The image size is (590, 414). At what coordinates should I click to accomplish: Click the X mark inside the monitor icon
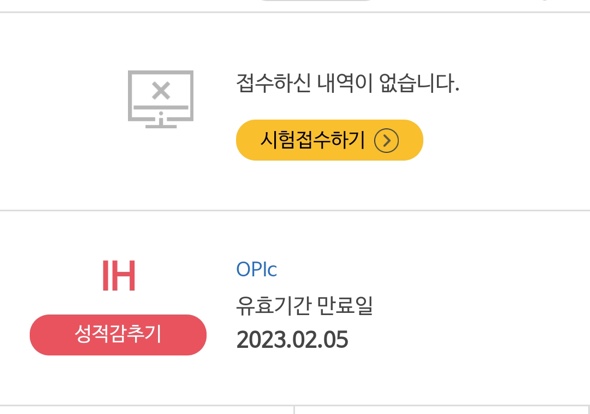tap(161, 91)
